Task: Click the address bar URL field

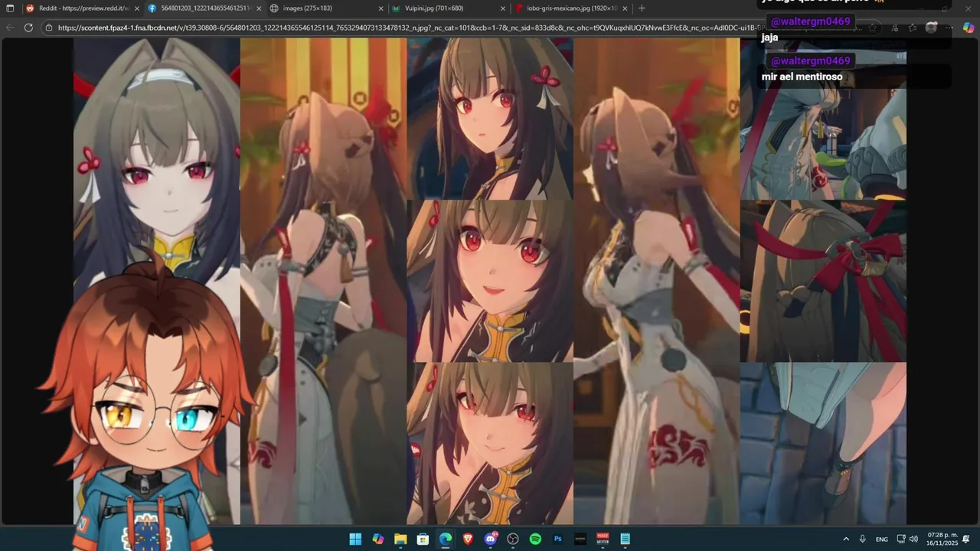Action: point(459,28)
